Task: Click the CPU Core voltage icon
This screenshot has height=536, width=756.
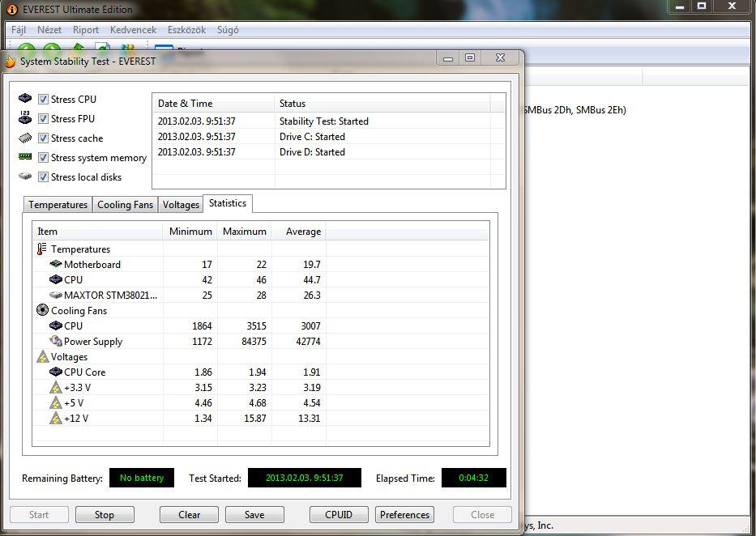Action: [56, 372]
